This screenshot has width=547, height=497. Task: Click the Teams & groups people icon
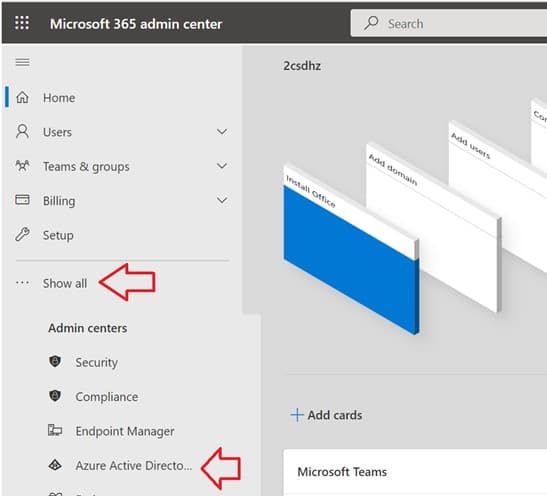click(22, 166)
